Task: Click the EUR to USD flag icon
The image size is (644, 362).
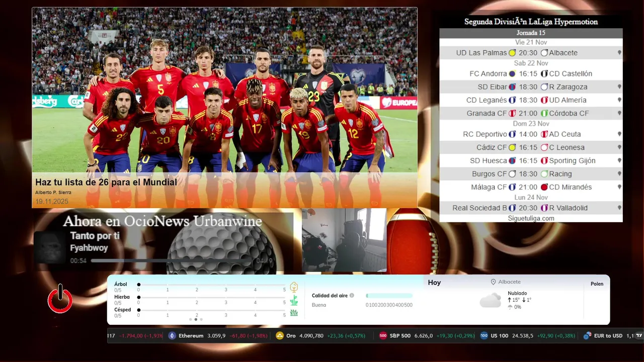Action: [x=587, y=336]
